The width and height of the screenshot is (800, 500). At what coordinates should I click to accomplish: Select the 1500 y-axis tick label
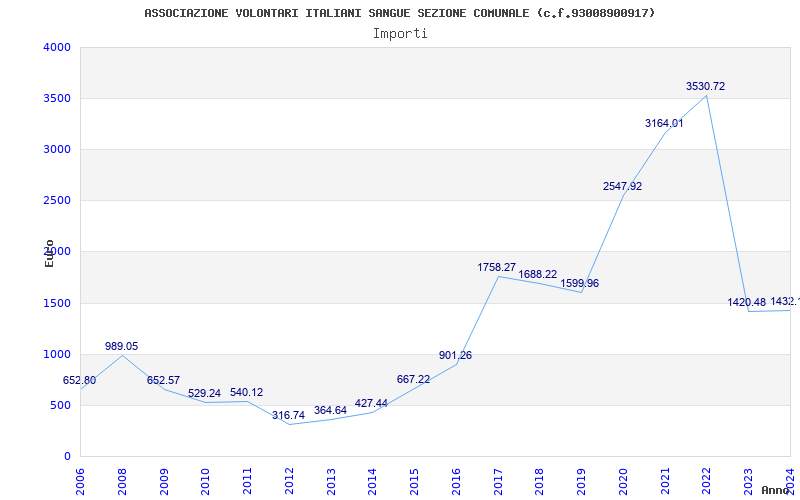[x=57, y=303]
